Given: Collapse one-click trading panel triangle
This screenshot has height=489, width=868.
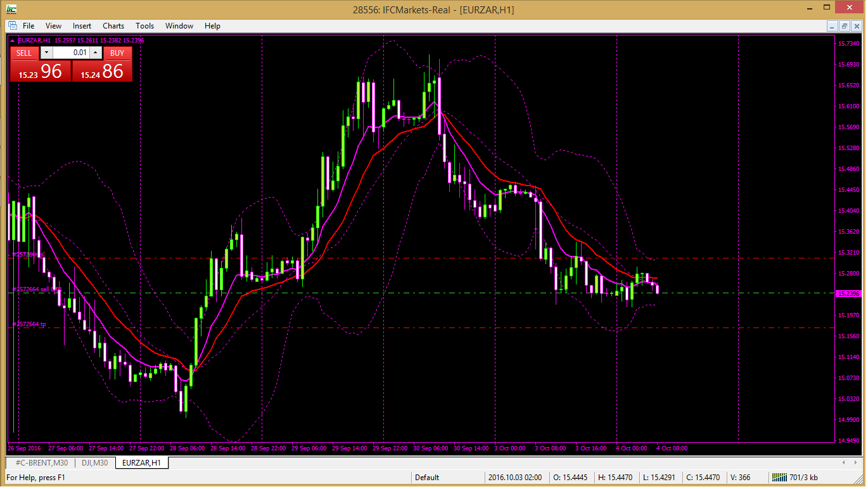Looking at the screenshot, I should (13, 41).
